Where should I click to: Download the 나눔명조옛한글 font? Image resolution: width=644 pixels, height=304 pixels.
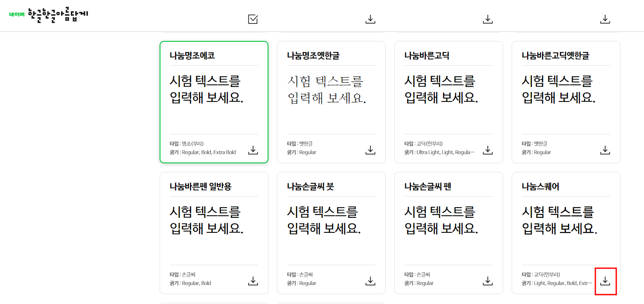(x=370, y=150)
